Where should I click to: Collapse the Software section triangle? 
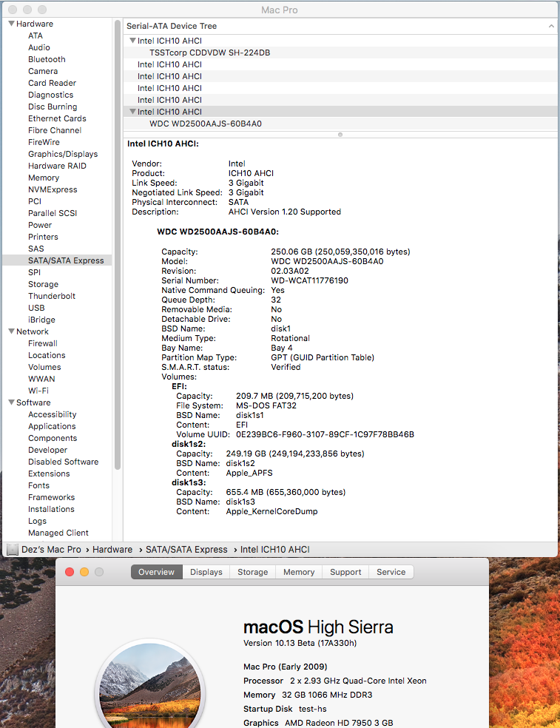[x=11, y=402]
